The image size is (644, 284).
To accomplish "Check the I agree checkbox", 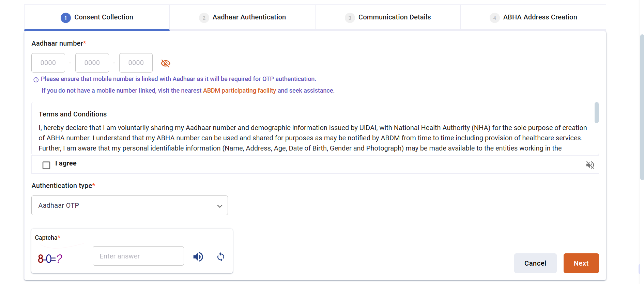I will [46, 165].
